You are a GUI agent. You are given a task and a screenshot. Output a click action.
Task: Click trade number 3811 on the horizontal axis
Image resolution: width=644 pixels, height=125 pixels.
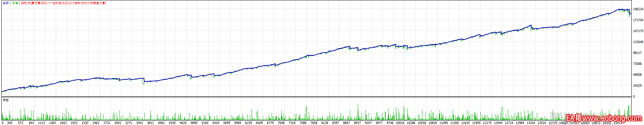pos(150,123)
